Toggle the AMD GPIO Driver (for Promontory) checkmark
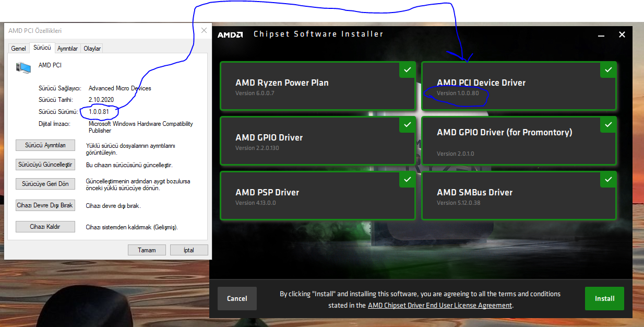The height and width of the screenshot is (327, 644). pyautogui.click(x=608, y=124)
